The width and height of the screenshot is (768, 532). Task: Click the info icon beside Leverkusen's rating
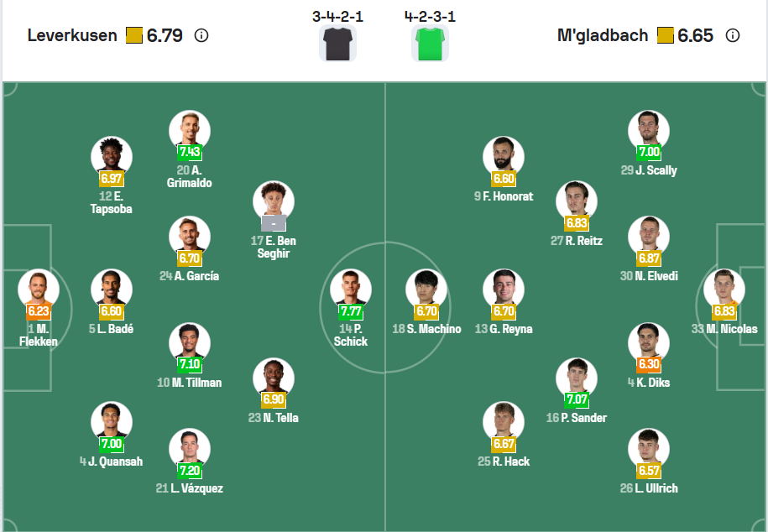coord(201,35)
